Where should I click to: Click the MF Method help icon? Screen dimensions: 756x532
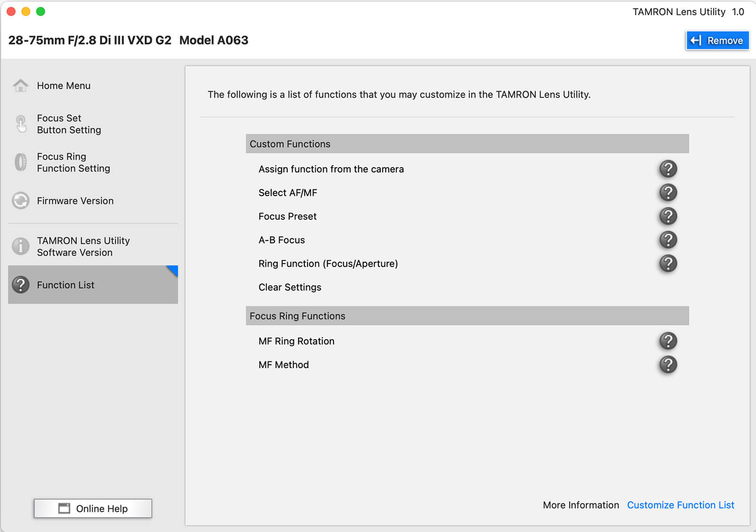(668, 364)
